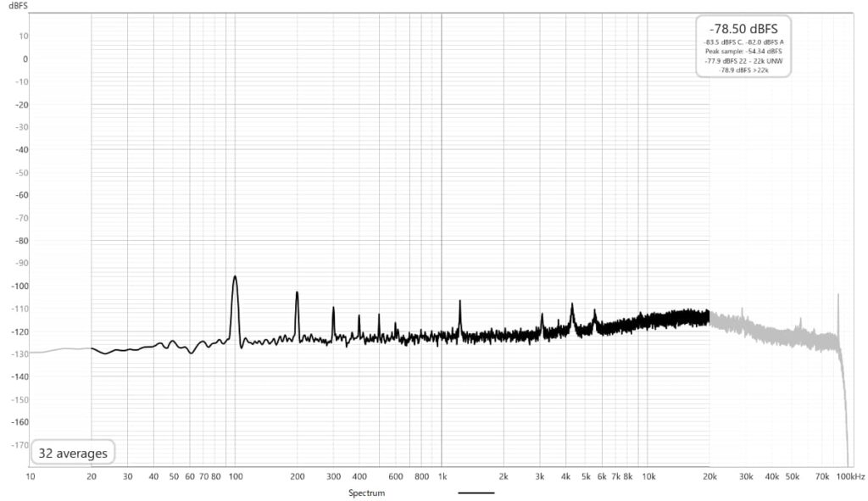The width and height of the screenshot is (868, 501).
Task: Click the 0 label on level axis
Action: click(25, 59)
